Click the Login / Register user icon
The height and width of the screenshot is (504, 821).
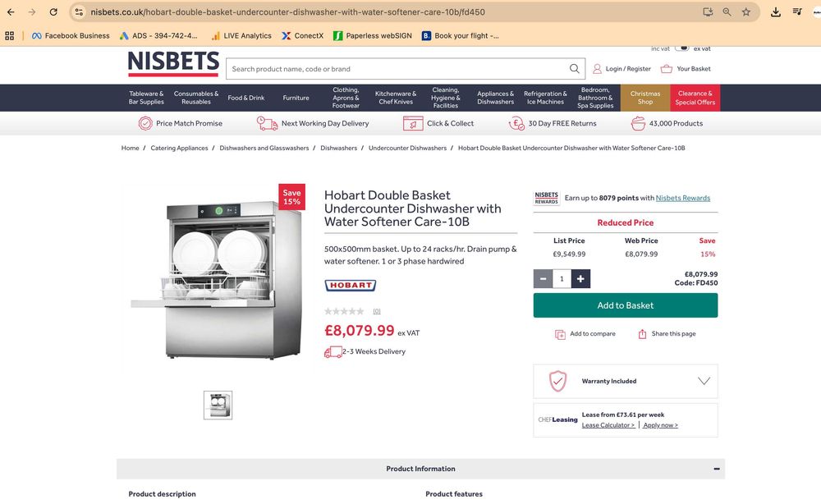(597, 69)
